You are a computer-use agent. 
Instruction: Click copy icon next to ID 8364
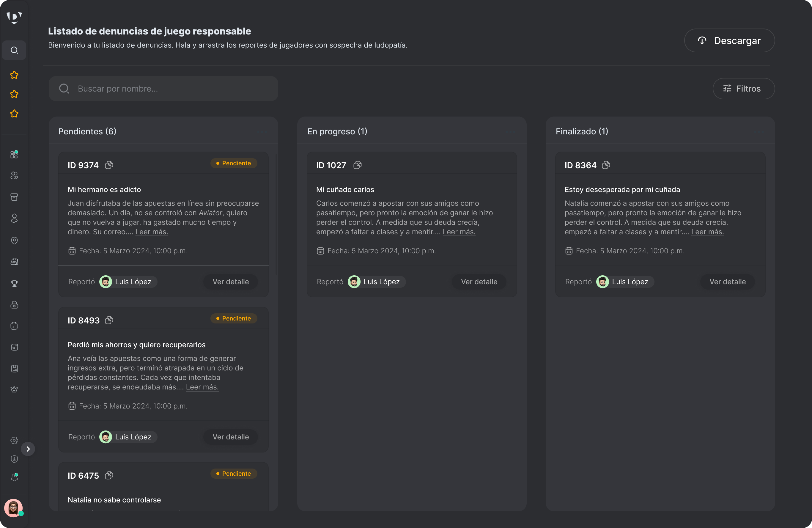coord(606,165)
